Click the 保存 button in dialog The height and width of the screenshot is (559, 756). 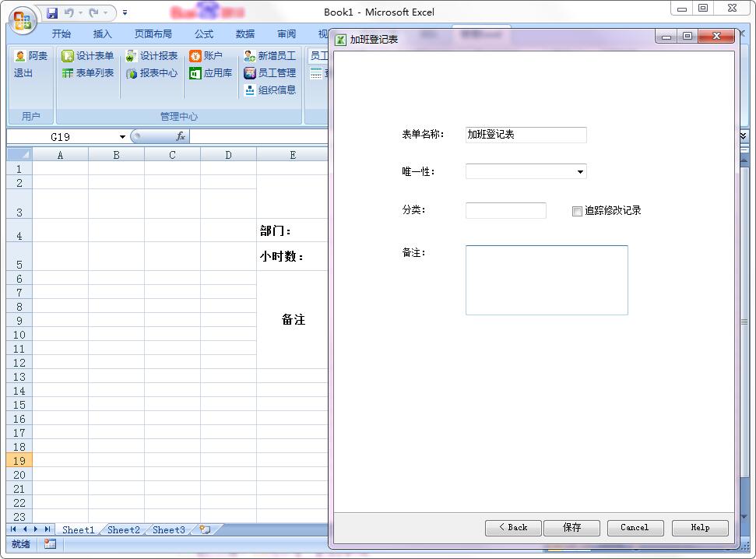click(x=571, y=528)
